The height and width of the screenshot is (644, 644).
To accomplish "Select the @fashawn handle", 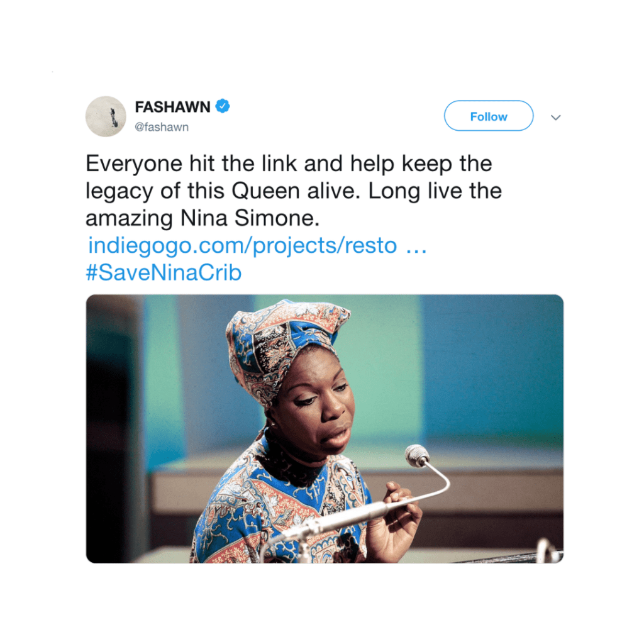I will tap(162, 127).
